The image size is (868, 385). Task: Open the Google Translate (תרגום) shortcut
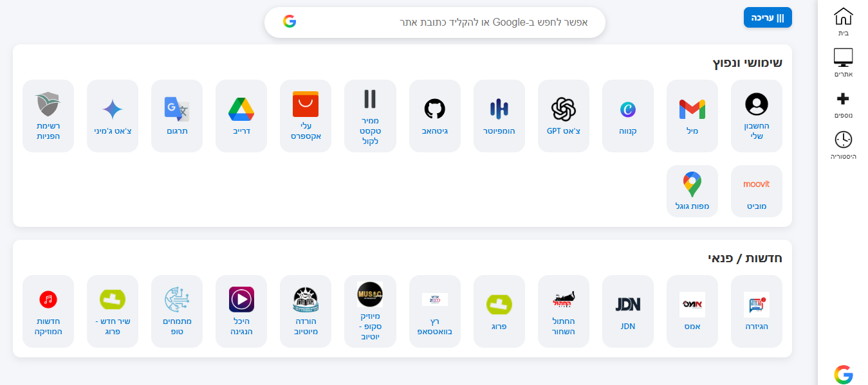[x=177, y=116]
